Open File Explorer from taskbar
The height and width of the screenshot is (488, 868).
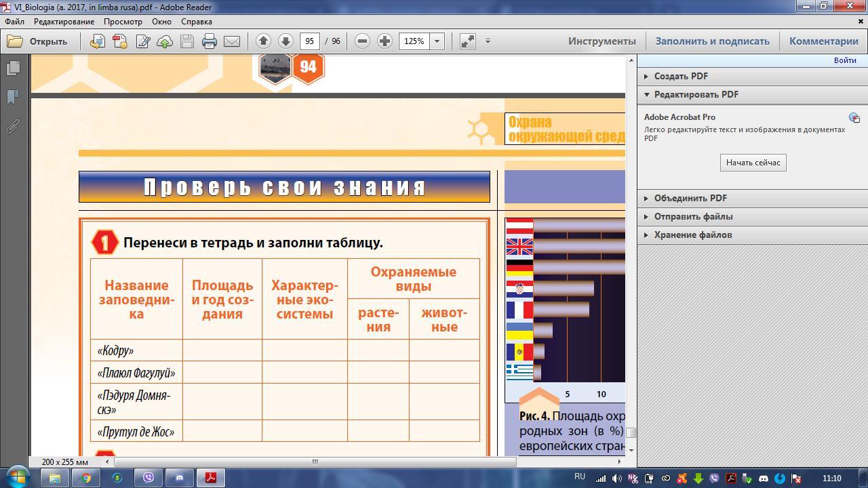(55, 478)
